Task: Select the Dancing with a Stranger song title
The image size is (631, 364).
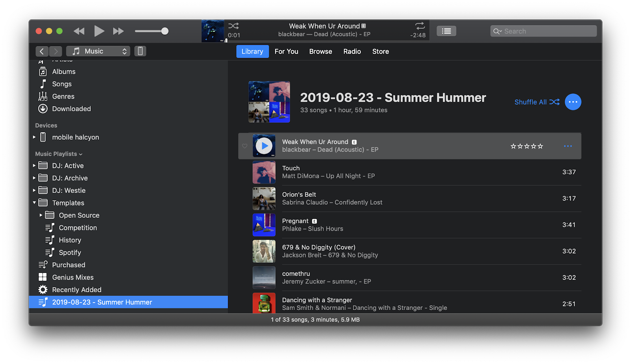Action: pyautogui.click(x=317, y=300)
